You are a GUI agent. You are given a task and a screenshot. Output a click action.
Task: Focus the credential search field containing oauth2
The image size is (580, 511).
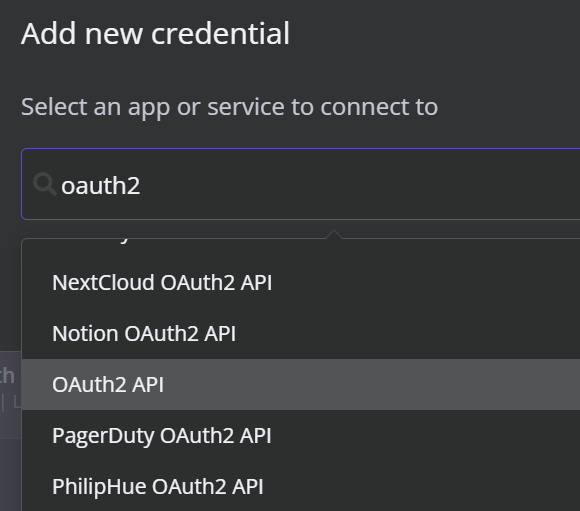pyautogui.click(x=301, y=184)
